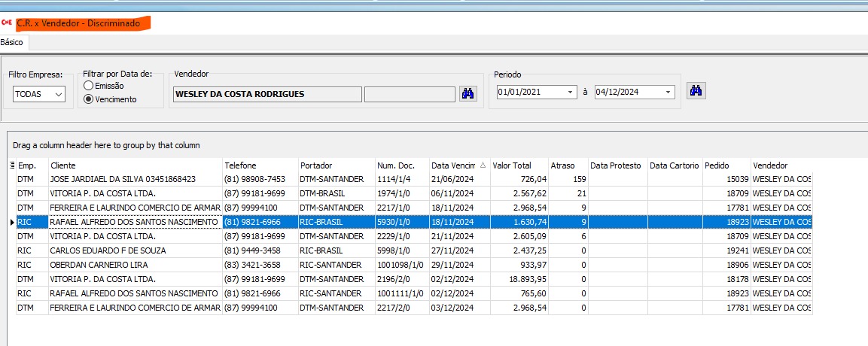Click the C&E application icon in title
The image size is (868, 346).
[7, 23]
